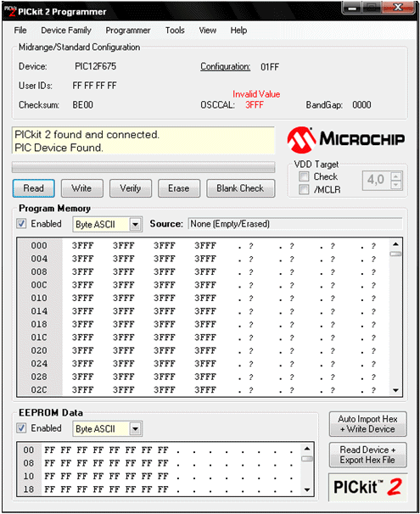Click the underlined Configuration link
The image size is (420, 514).
(225, 66)
